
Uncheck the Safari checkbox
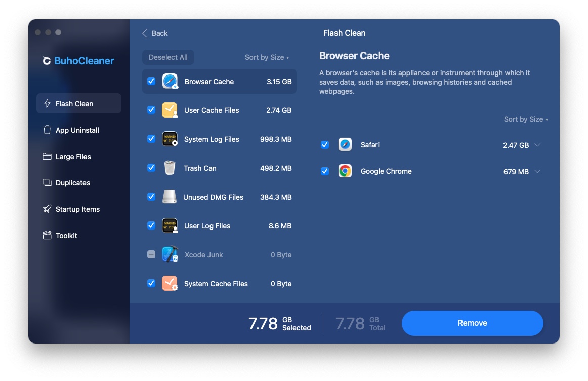(325, 145)
